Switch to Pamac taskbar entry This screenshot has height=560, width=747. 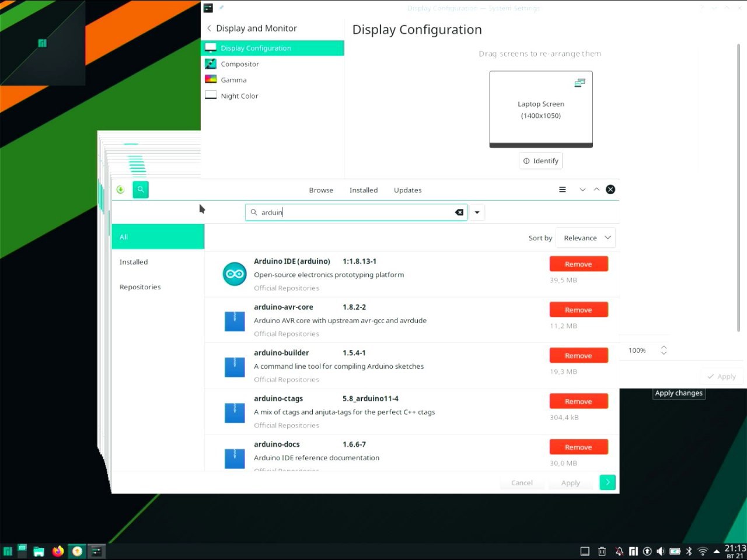[x=77, y=551]
